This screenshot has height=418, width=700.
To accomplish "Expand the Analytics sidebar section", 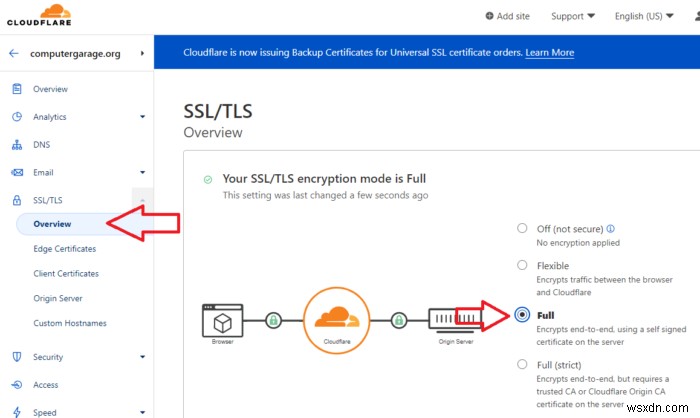I will 143,117.
